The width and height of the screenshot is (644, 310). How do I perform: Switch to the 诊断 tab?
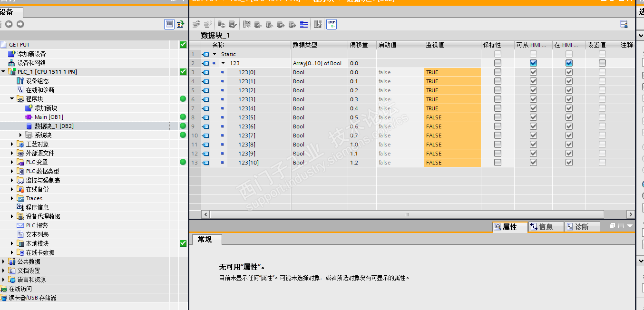[582, 227]
